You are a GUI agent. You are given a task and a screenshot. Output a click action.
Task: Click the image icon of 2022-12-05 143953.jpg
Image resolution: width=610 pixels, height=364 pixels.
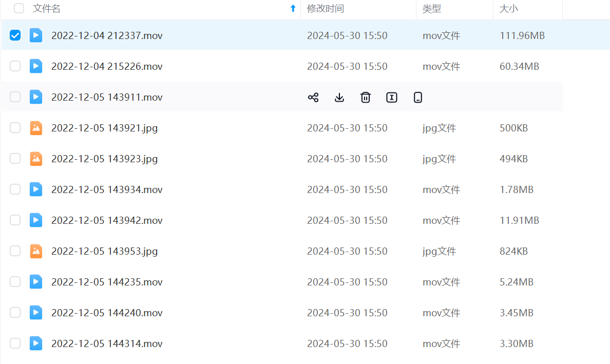point(36,251)
